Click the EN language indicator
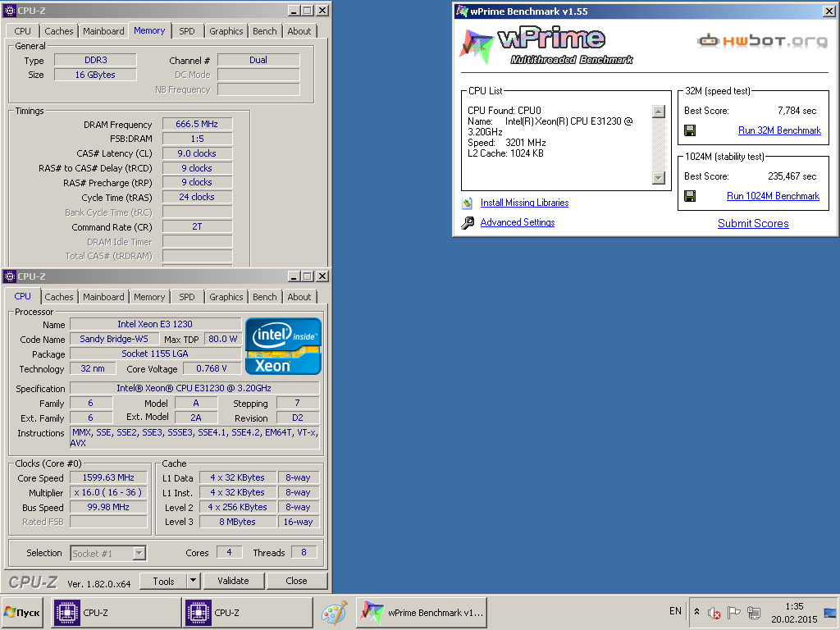Viewport: 840px width, 630px height. pyautogui.click(x=676, y=611)
